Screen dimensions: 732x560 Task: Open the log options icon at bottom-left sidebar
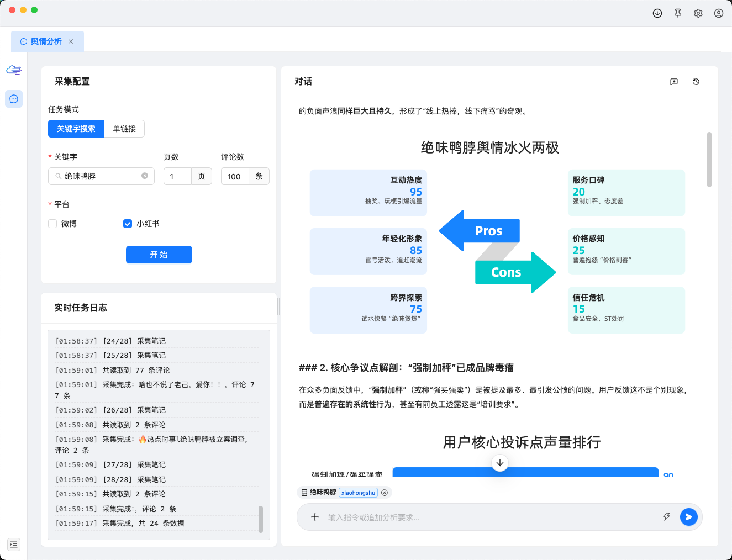click(14, 545)
